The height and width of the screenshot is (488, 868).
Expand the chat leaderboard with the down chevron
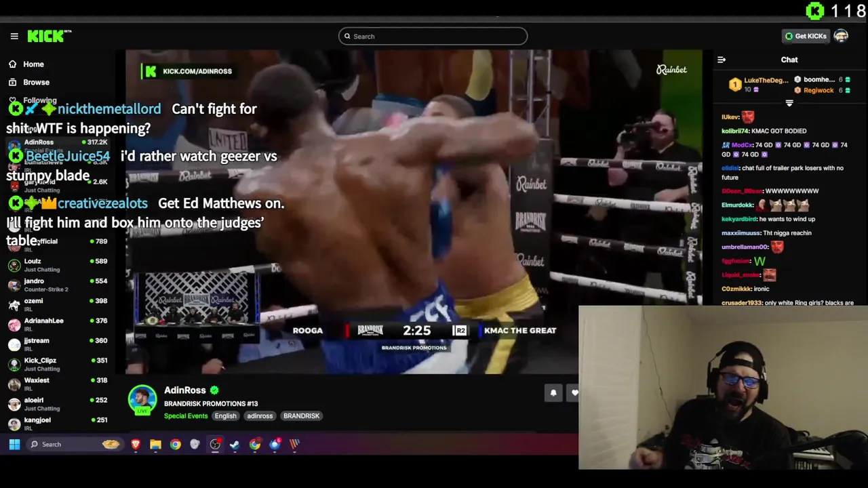pyautogui.click(x=789, y=103)
